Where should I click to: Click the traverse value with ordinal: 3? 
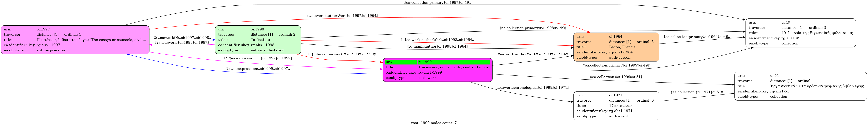804,28
